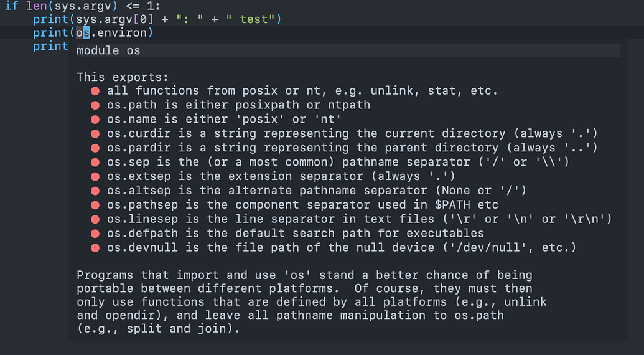
Task: Click red bullet beside os.pardir line
Action: coord(95,148)
